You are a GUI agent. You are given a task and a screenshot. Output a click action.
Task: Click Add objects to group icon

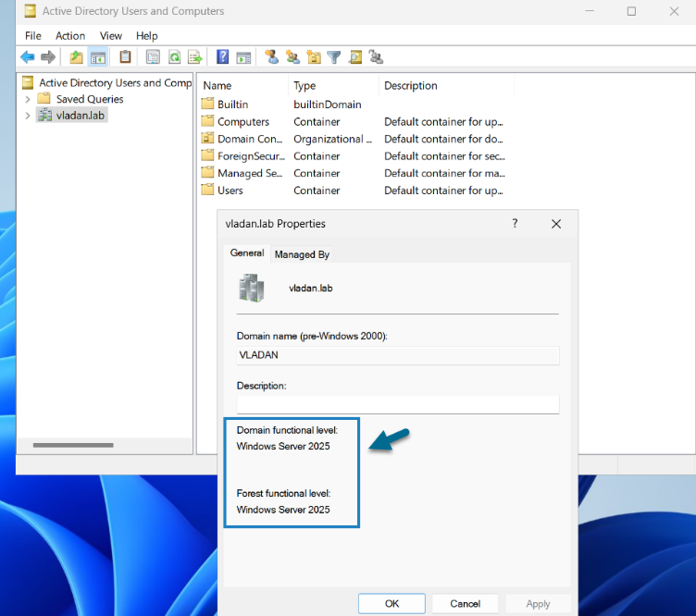(376, 56)
